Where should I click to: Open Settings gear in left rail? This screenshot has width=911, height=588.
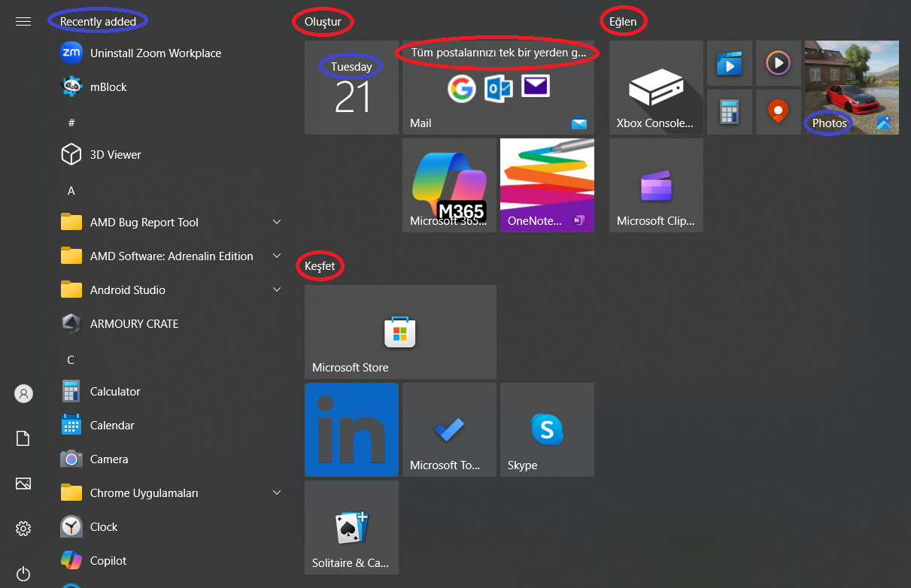pos(23,529)
